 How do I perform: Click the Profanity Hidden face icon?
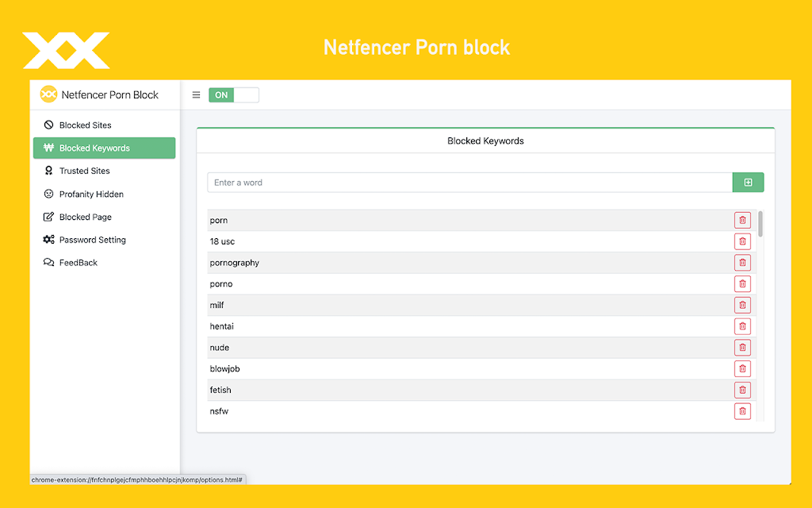[48, 194]
